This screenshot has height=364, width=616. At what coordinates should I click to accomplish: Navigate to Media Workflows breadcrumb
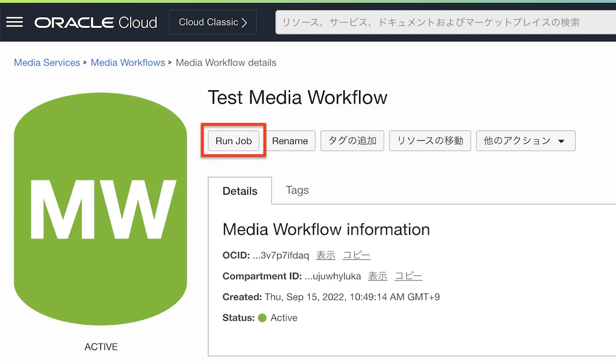coord(128,63)
